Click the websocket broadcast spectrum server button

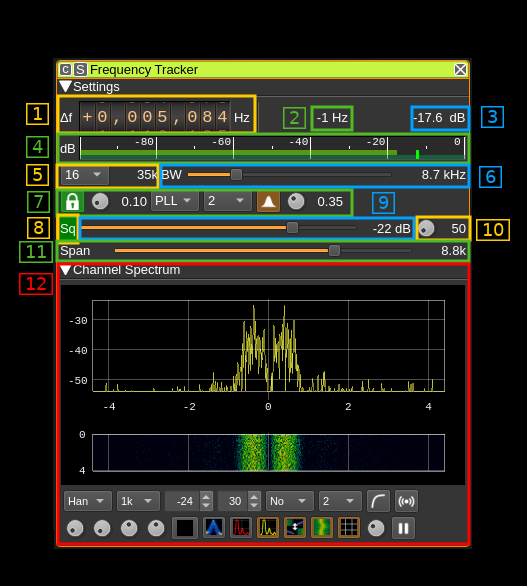pos(406,501)
